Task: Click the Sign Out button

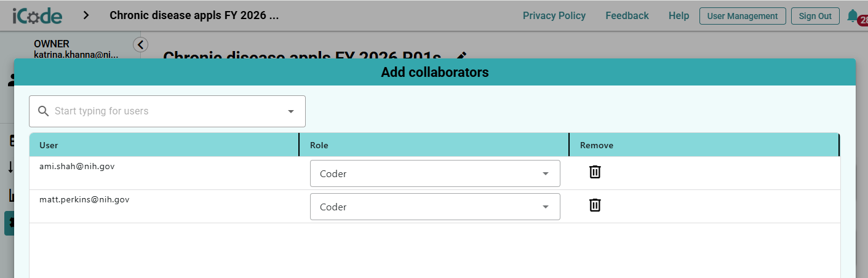Action: tap(815, 16)
